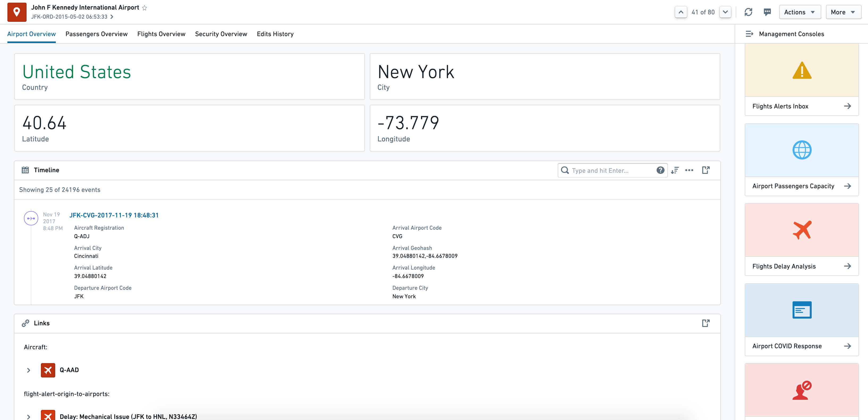Open the comments speech bubble icon
Viewport: 868px width, 420px height.
click(x=767, y=12)
